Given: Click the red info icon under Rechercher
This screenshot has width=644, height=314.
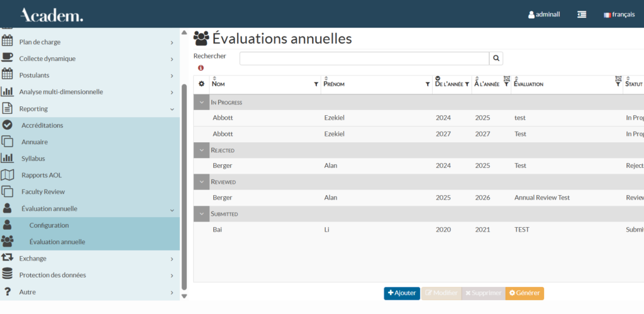Looking at the screenshot, I should [201, 68].
